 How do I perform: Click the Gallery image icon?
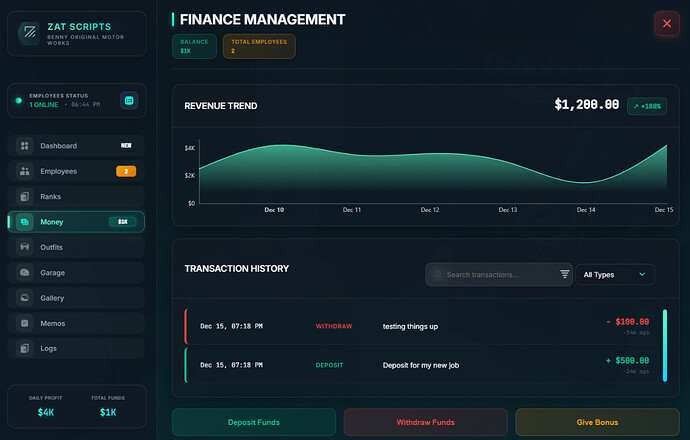[x=25, y=298]
